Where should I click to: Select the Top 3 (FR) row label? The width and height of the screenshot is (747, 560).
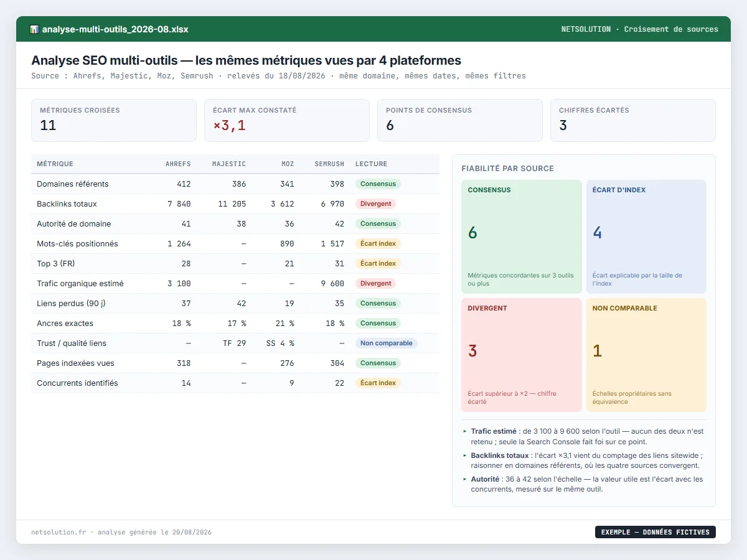(x=56, y=264)
